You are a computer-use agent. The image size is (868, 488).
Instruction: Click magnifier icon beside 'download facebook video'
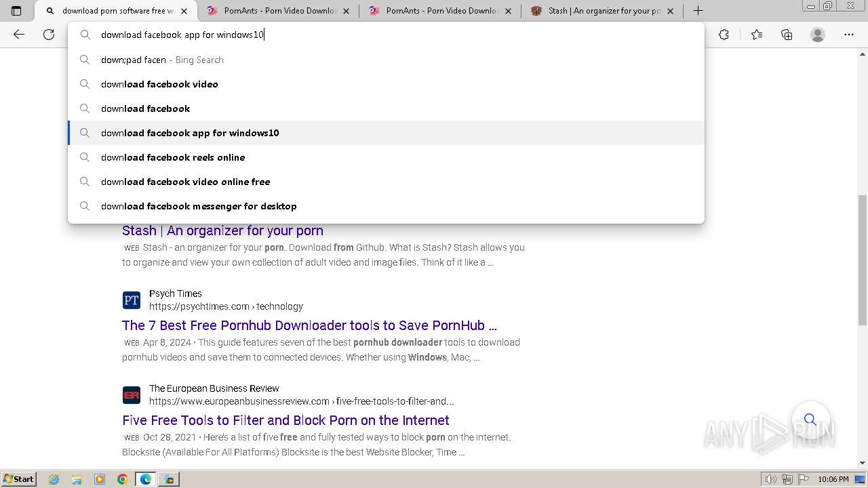tap(85, 84)
